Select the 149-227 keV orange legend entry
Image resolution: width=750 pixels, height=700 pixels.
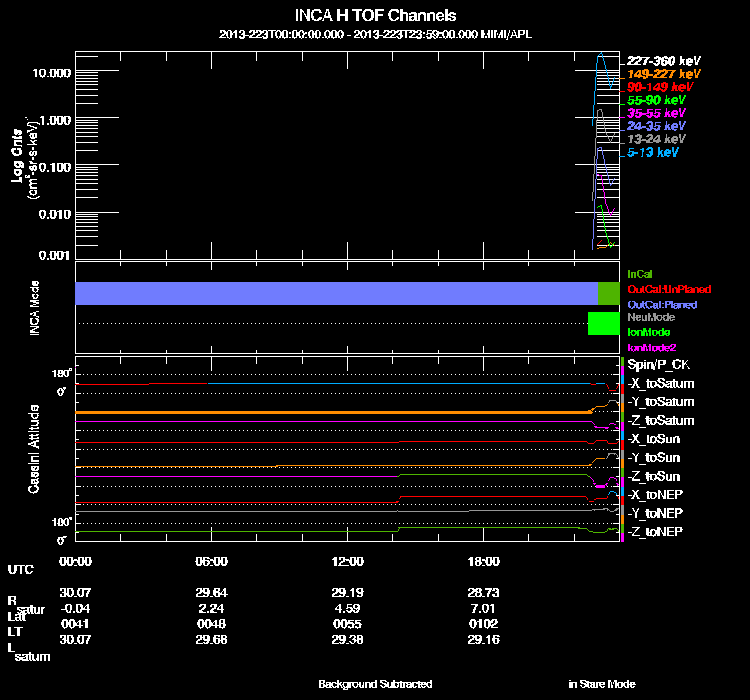click(x=659, y=74)
